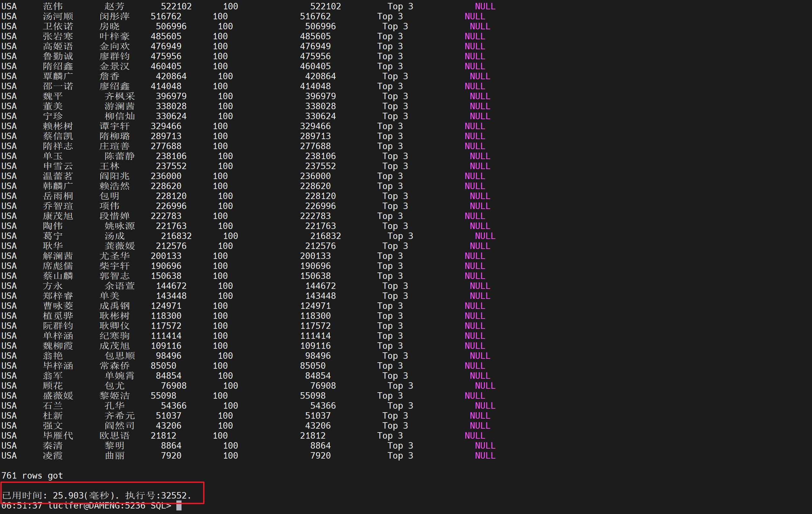
Task: Click the pink NULL in 凌霞 row
Action: point(485,456)
